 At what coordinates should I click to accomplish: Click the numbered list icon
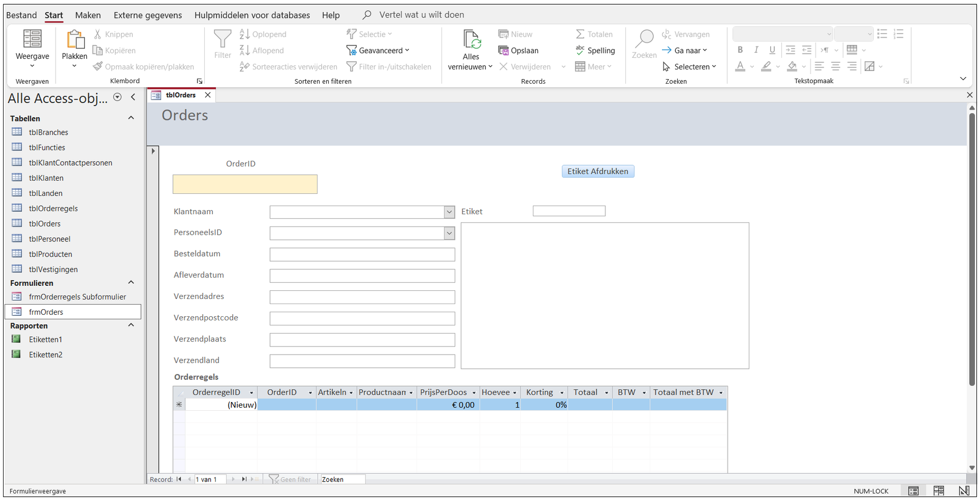[899, 34]
